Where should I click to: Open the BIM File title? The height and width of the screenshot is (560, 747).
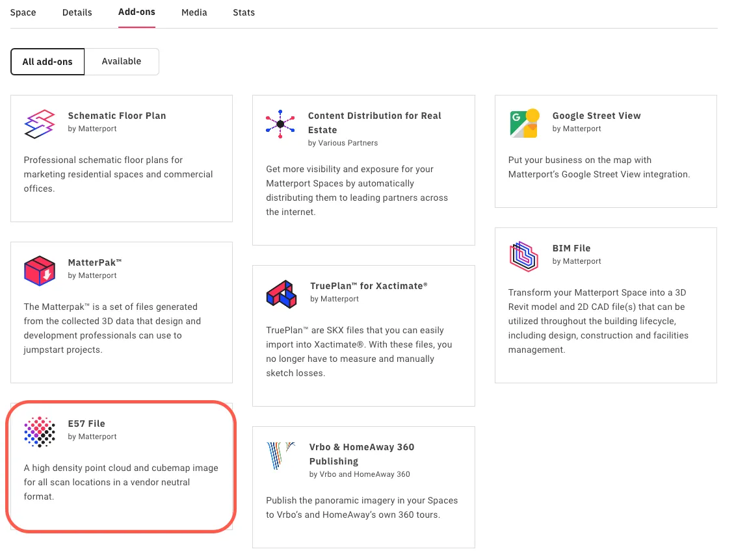click(571, 248)
